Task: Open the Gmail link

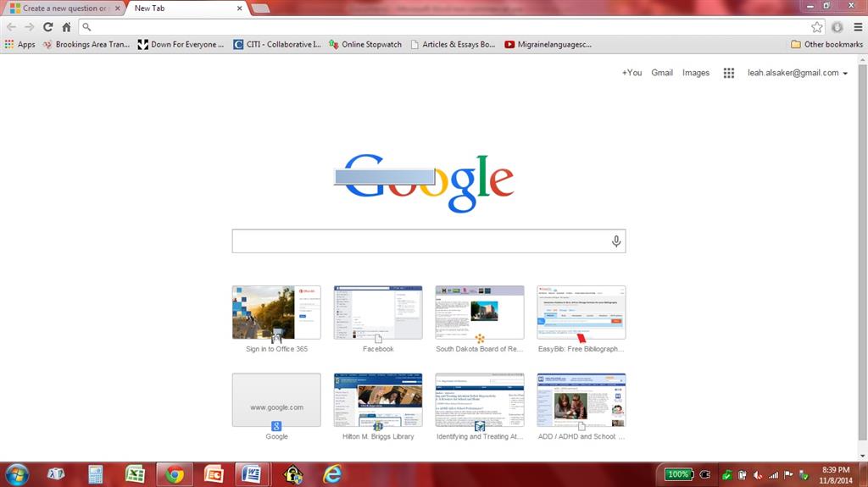Action: [662, 73]
